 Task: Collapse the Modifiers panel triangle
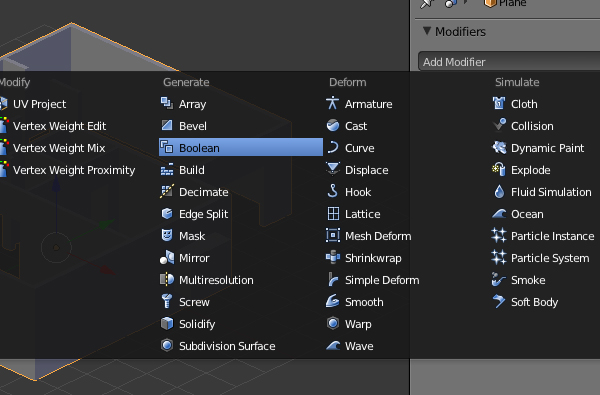pos(427,31)
